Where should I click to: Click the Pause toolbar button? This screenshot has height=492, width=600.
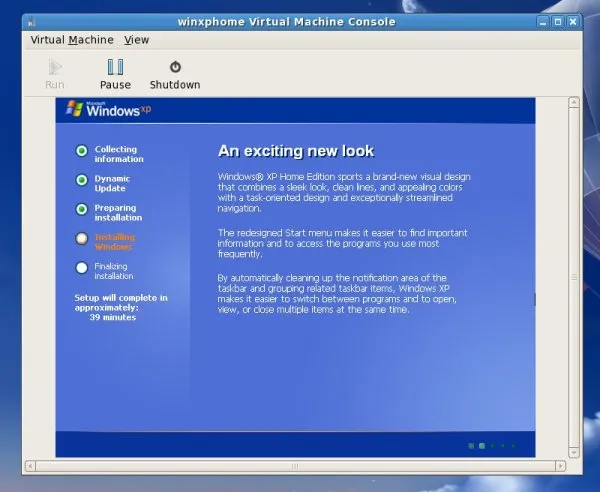(115, 74)
